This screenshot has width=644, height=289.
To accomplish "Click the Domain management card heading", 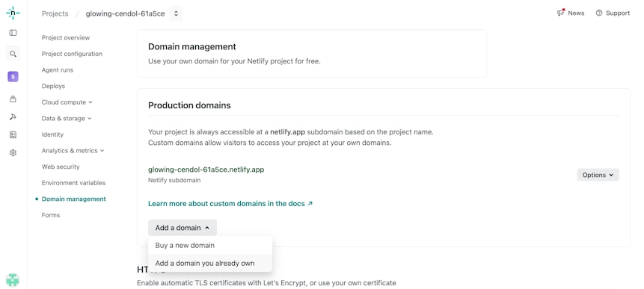I will click(191, 47).
